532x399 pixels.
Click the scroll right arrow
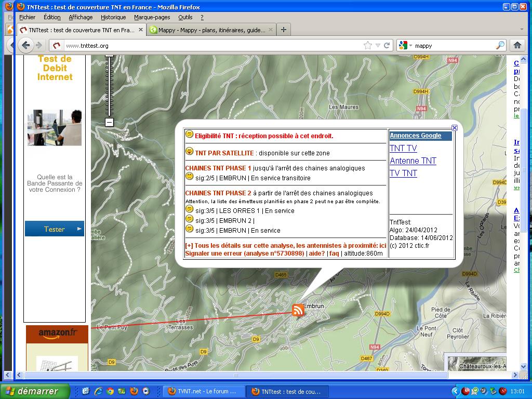515,375
